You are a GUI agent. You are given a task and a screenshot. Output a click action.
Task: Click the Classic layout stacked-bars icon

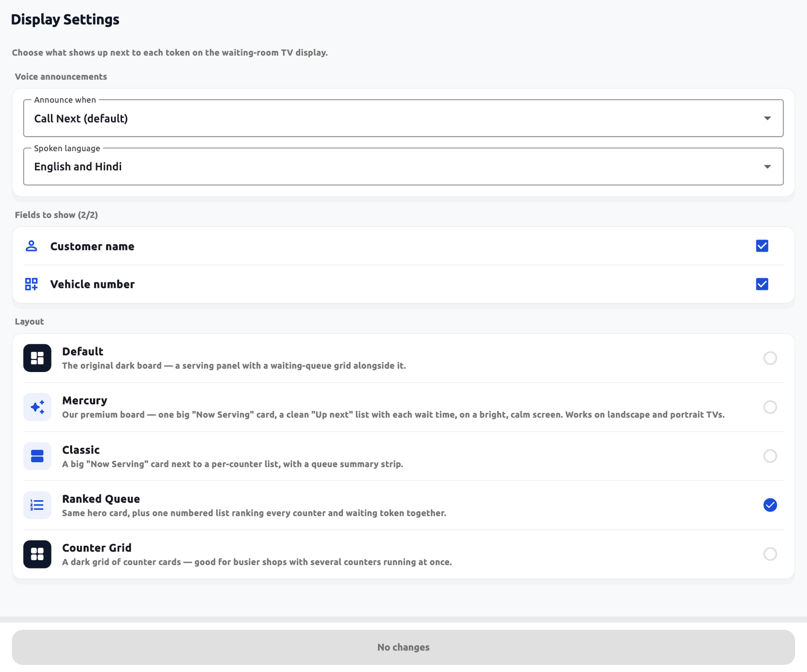coord(37,456)
